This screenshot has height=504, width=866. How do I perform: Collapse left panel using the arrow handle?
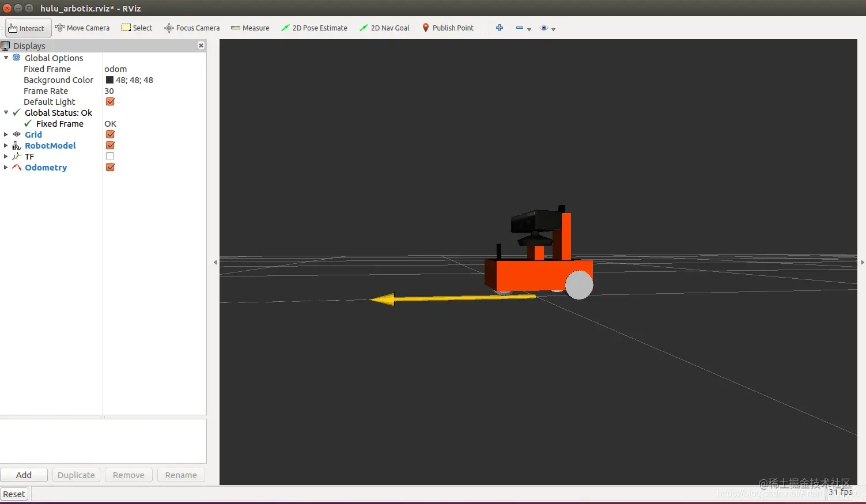coord(215,262)
